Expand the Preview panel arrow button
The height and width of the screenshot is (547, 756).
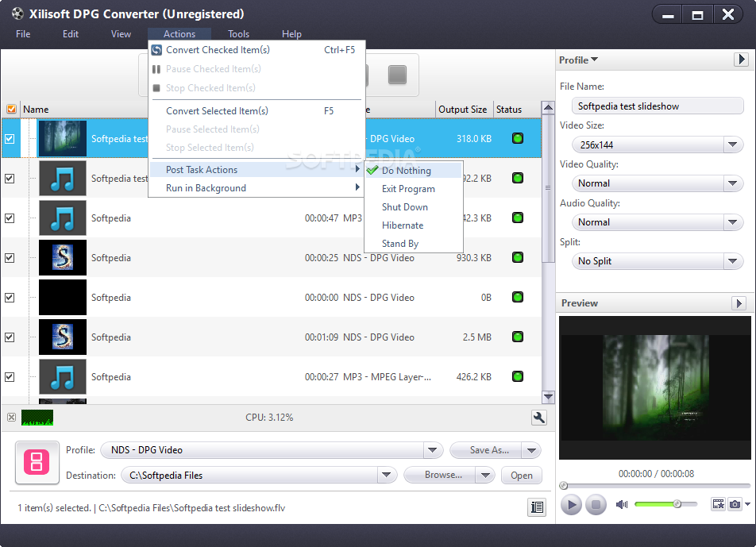pos(739,303)
